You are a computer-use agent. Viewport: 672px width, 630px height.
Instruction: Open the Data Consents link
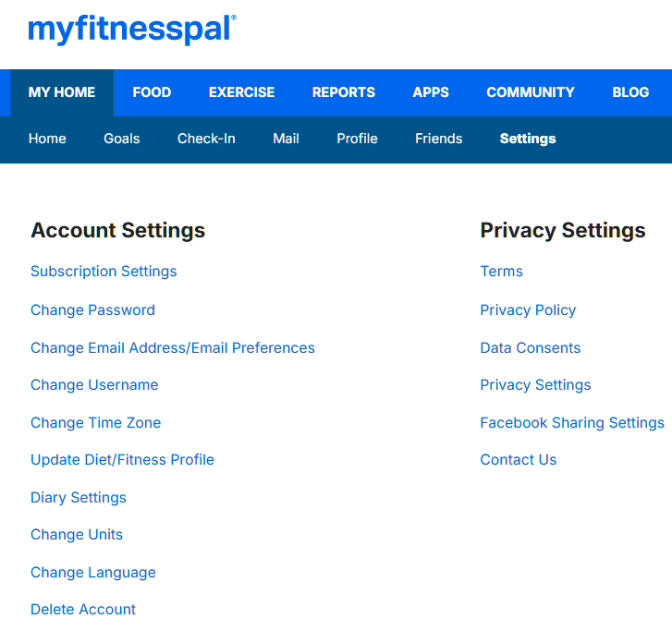pyautogui.click(x=530, y=348)
